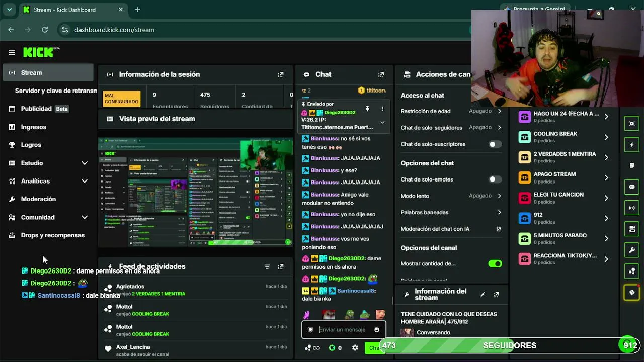Disable Mostrar cantidad de... switch
Screen dimensions: 644x362
(495, 263)
